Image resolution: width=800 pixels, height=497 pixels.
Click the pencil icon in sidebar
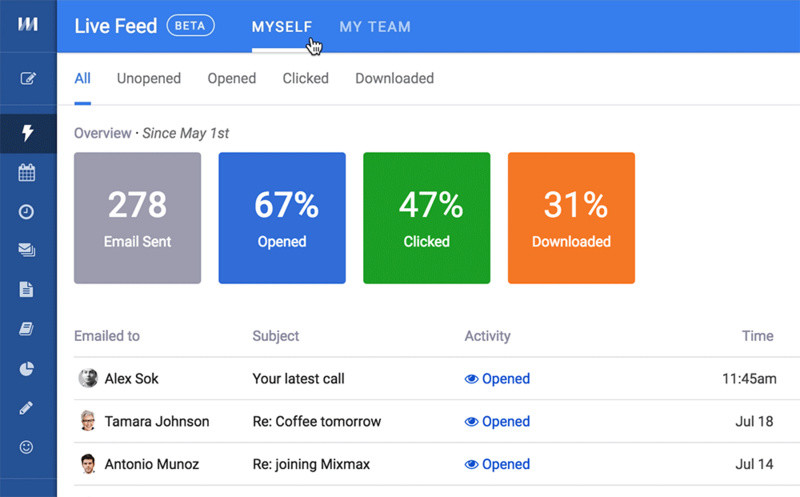pos(27,408)
